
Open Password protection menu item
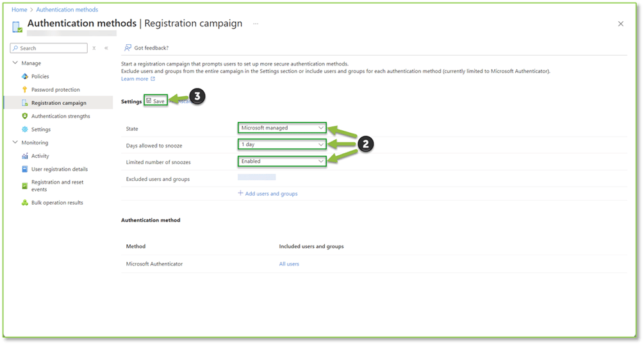56,90
